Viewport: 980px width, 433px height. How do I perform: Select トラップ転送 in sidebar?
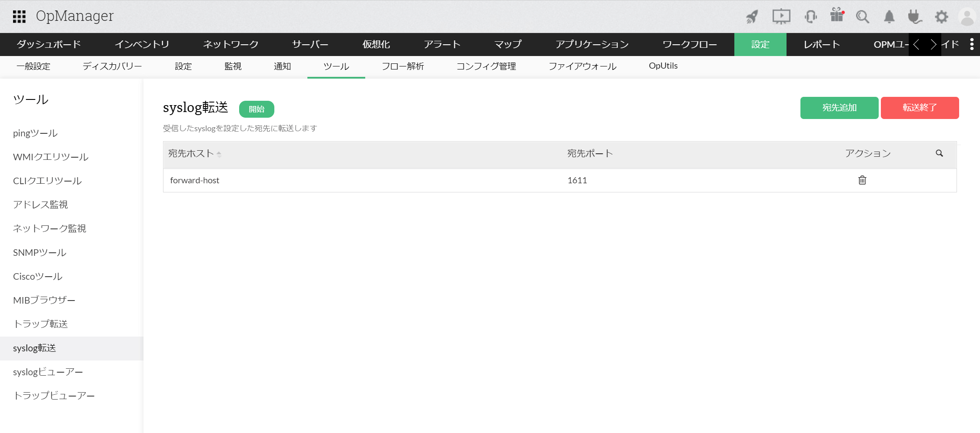click(x=40, y=324)
